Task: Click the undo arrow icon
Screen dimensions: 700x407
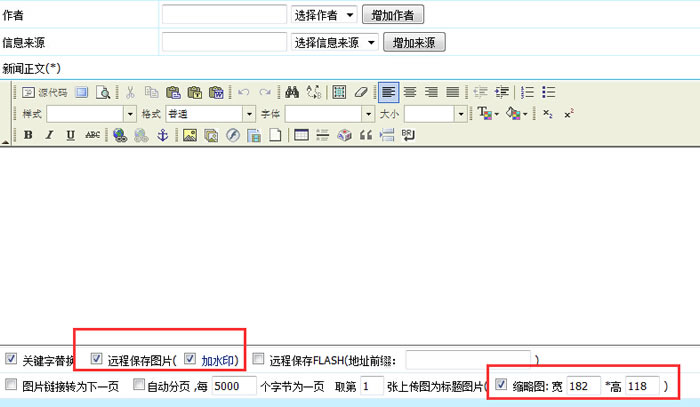Action: (244, 92)
